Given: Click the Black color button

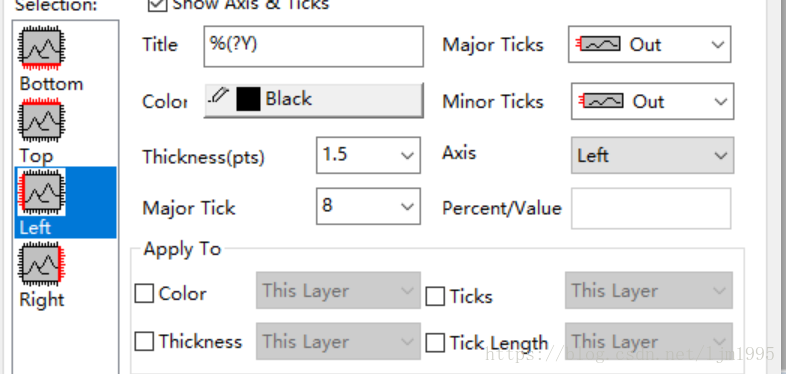Looking at the screenshot, I should click(313, 100).
